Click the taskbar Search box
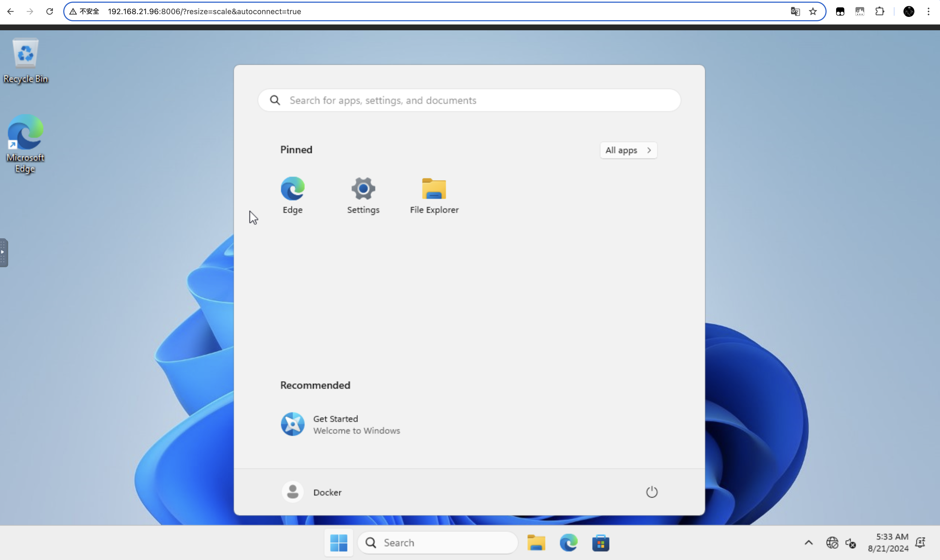 (x=438, y=543)
